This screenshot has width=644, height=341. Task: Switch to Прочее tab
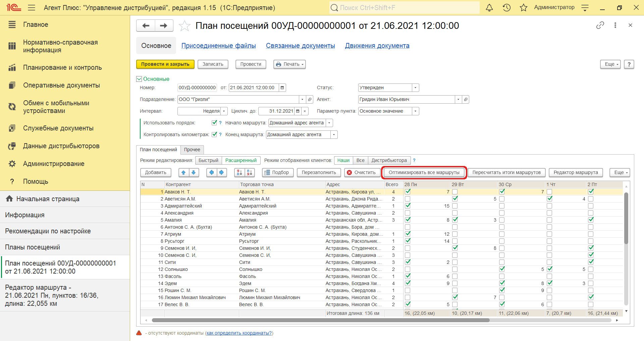point(192,150)
